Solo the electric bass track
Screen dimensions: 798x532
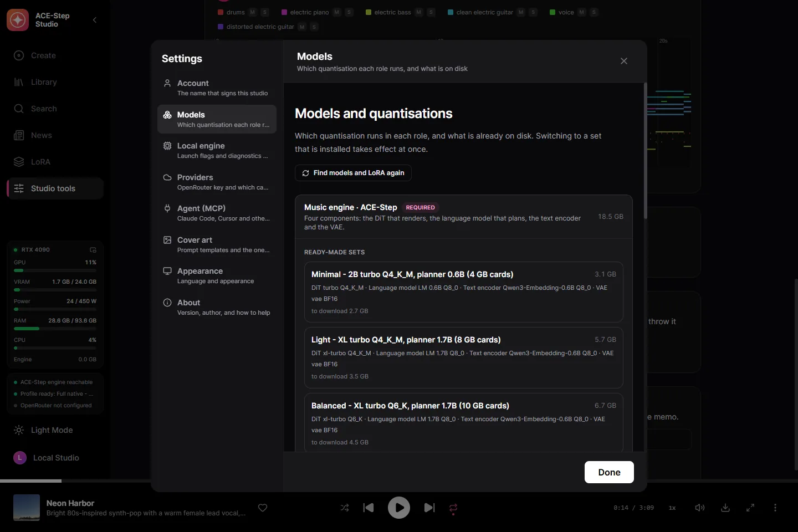pyautogui.click(x=431, y=12)
